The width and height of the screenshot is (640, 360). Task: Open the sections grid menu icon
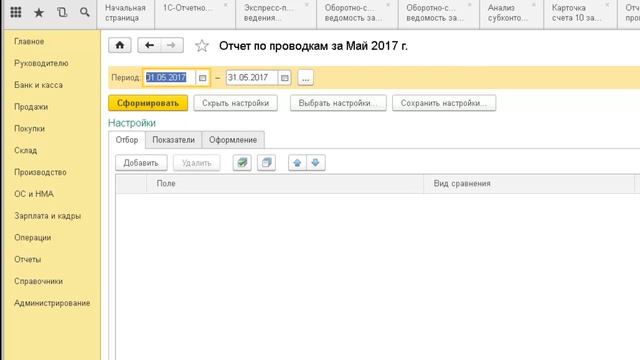click(16, 12)
